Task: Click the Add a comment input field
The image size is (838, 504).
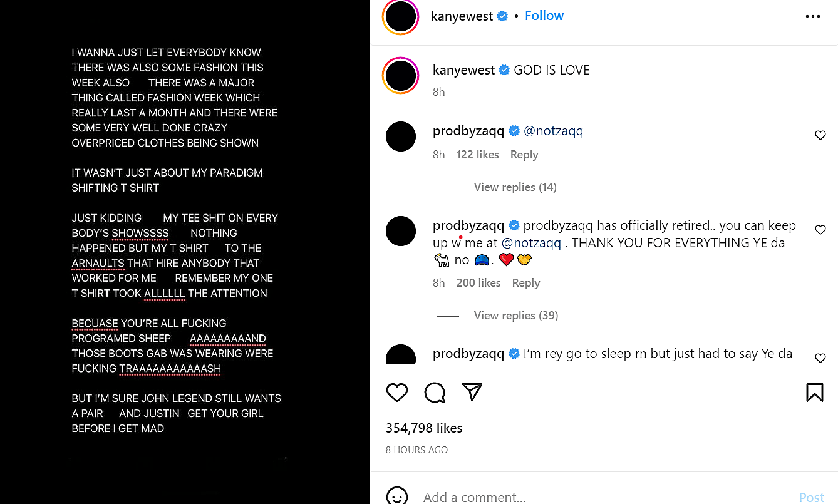Action: point(474,496)
